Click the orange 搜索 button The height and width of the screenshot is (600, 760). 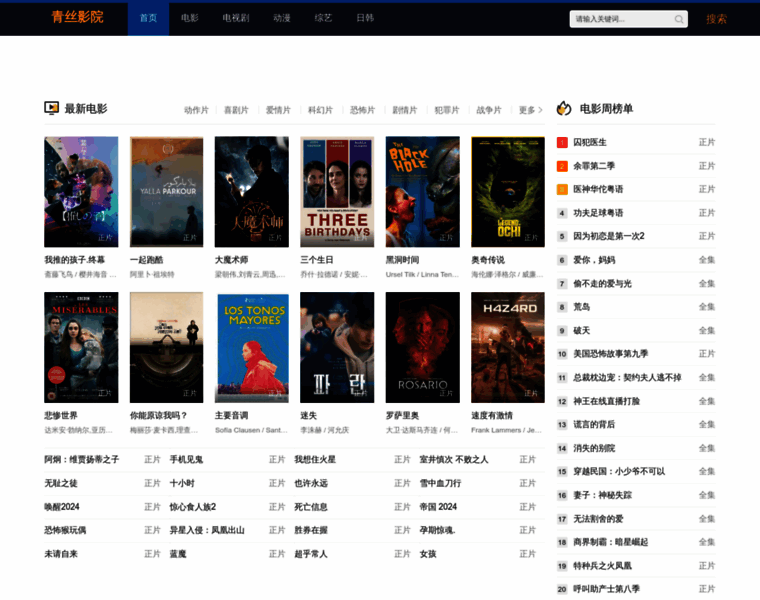coord(716,19)
